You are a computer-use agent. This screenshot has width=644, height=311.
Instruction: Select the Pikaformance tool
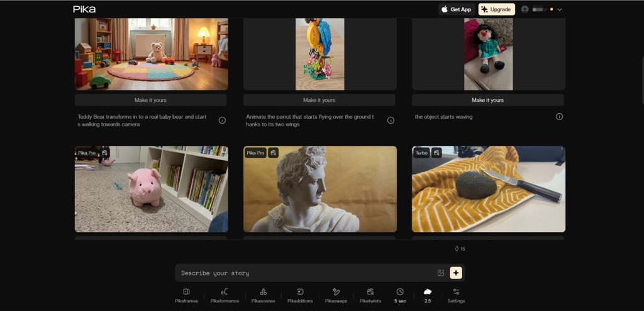click(x=224, y=295)
